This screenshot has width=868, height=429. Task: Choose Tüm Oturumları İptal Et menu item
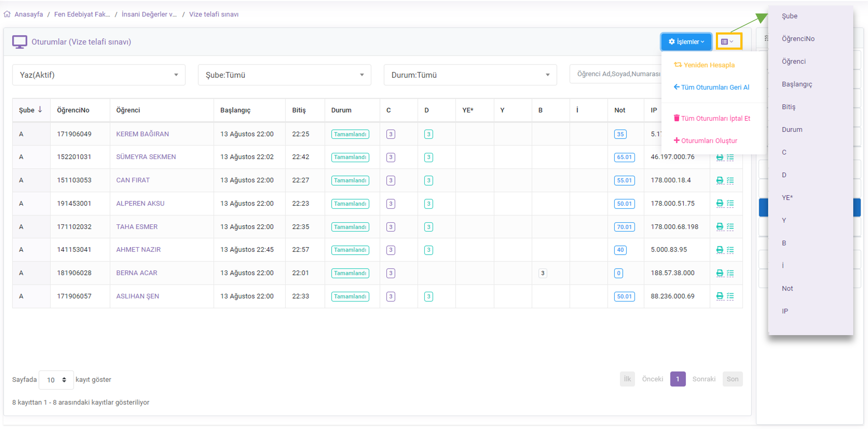coord(715,118)
